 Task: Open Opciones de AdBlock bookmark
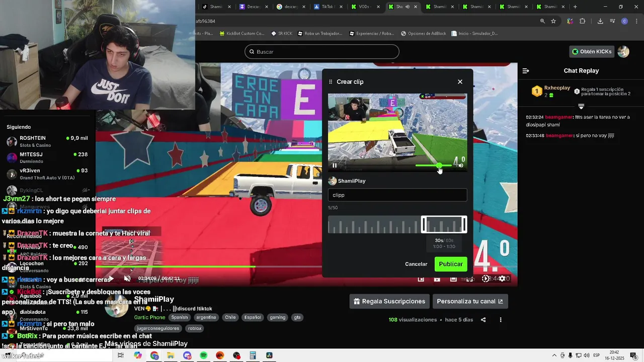424,34
